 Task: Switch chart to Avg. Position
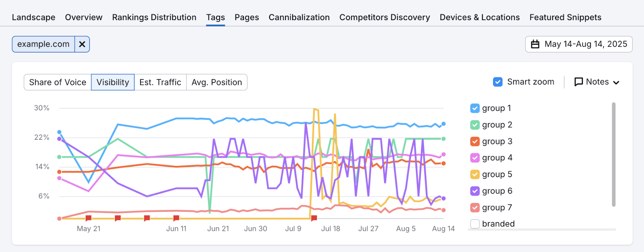click(x=217, y=83)
